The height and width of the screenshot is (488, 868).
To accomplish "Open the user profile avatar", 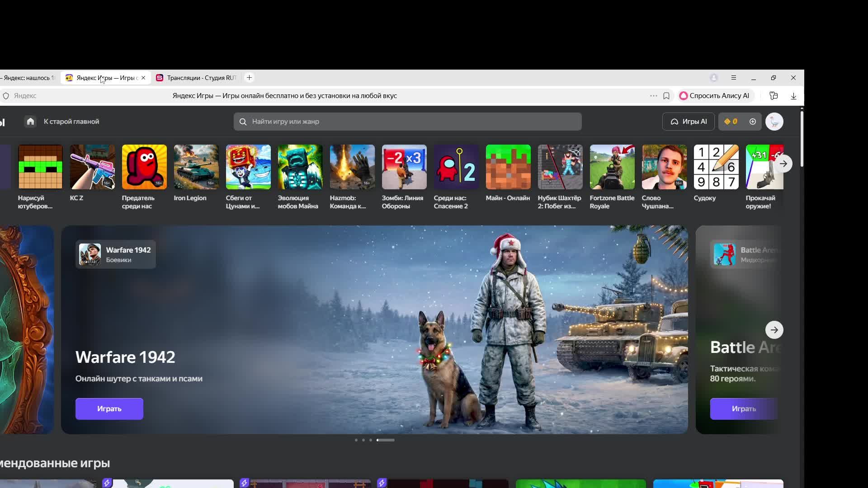I will coord(774,122).
